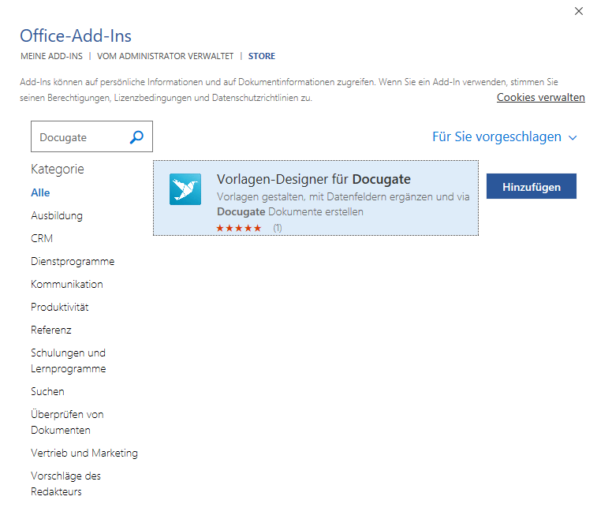The width and height of the screenshot is (597, 515).
Task: Open the Cookies verwalten link
Action: click(541, 97)
